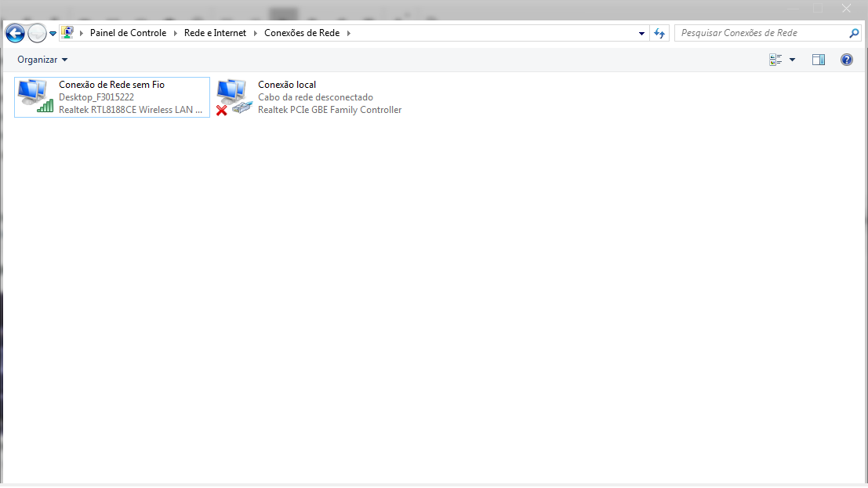Image resolution: width=868 pixels, height=488 pixels.
Task: Click the Control Panel icon in address bar
Action: point(67,33)
